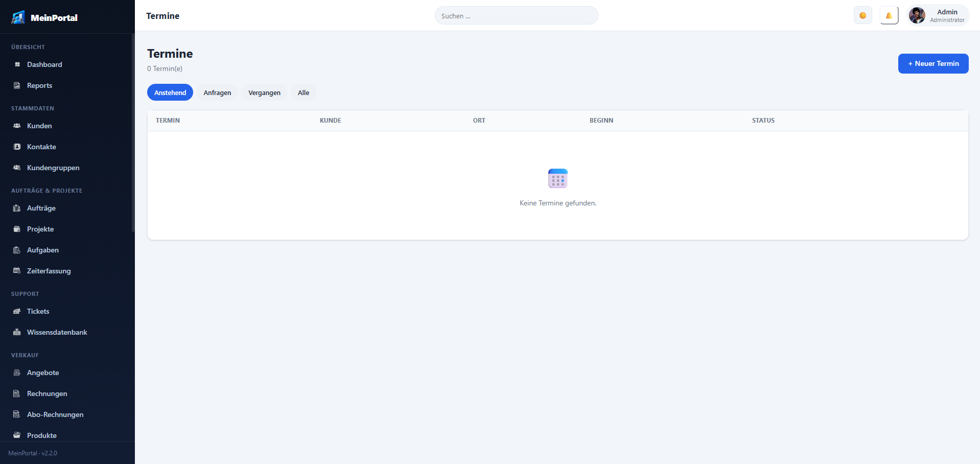Viewport: 980px width, 464px height.
Task: Click the Tickets icon in sidebar
Action: pos(17,311)
